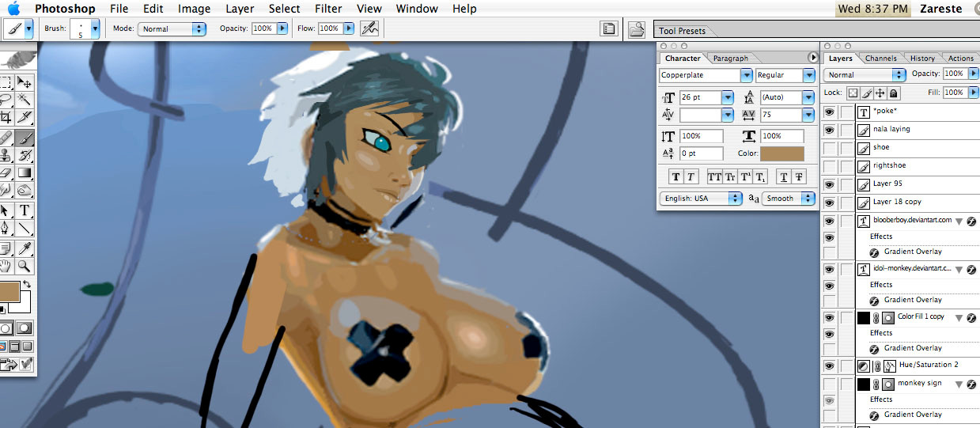Hide Layer 95
The image size is (980, 428).
pos(830,184)
